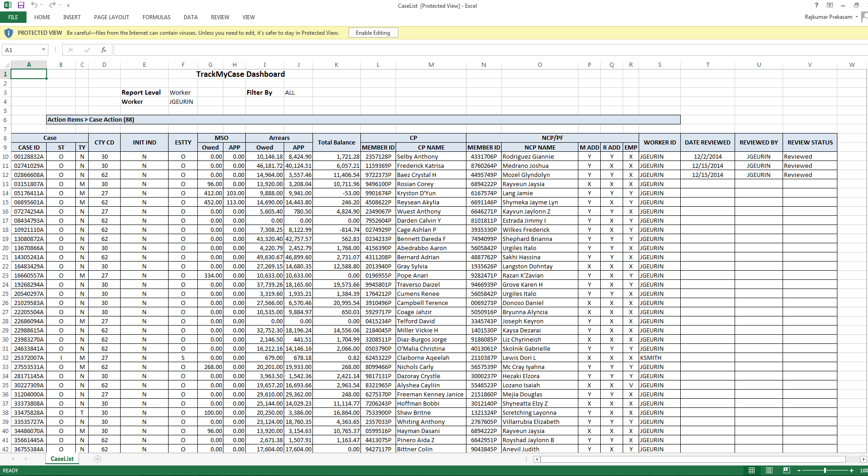Open Ribbon Display Options icon
The height and width of the screenshot is (476, 868).
830,5
